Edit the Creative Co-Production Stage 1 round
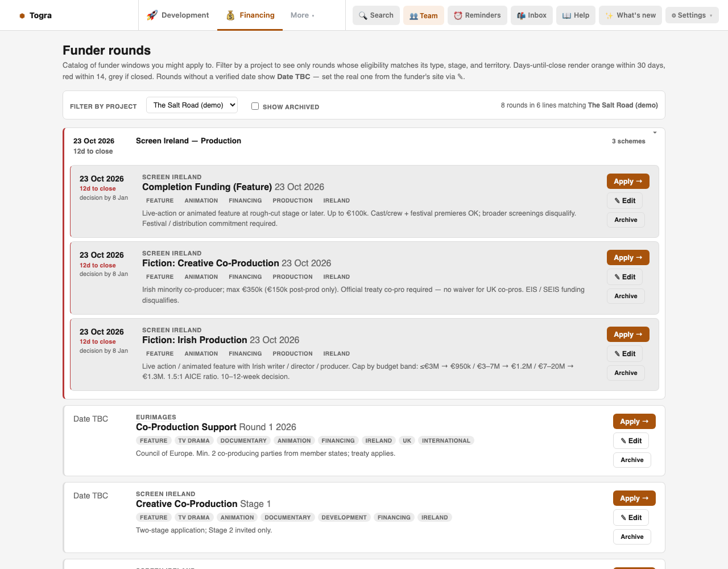The width and height of the screenshot is (728, 569). (631, 518)
